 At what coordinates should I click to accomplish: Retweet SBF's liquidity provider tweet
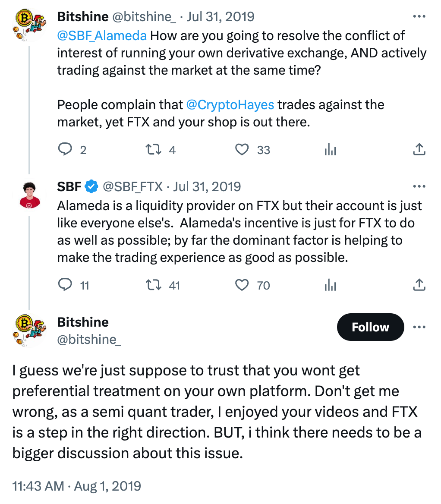(152, 285)
